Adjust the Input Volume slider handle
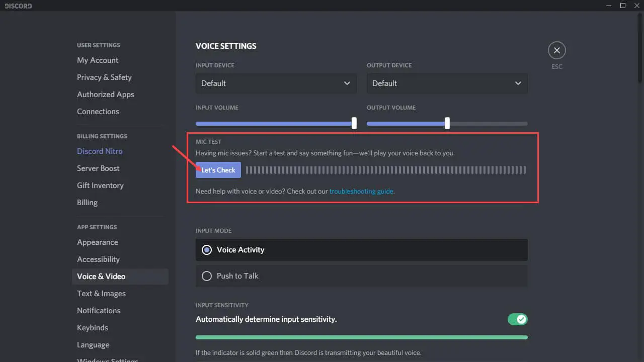Screen dimensions: 644x362 pos(354,123)
